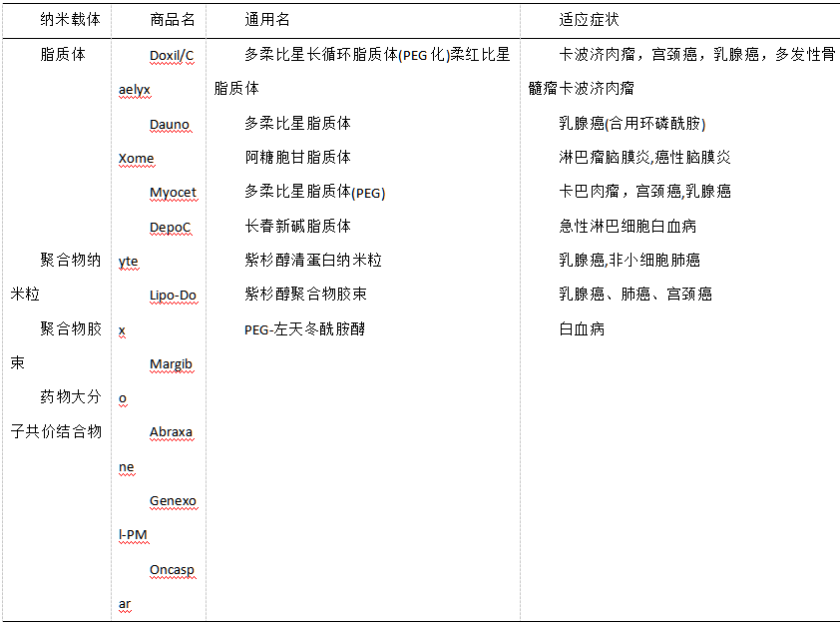The height and width of the screenshot is (625, 840).
Task: Click the trade name Myocet
Action: click(x=173, y=193)
